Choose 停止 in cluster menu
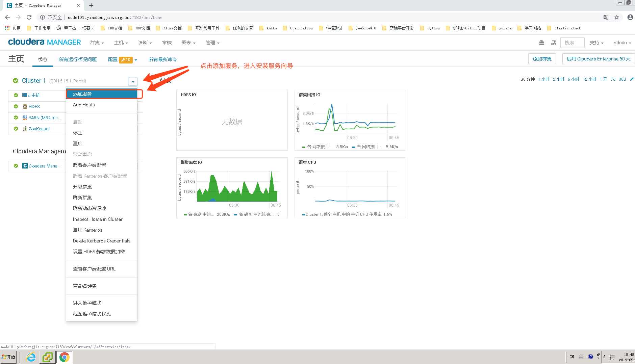Image resolution: width=635 pixels, height=364 pixels. [102, 133]
